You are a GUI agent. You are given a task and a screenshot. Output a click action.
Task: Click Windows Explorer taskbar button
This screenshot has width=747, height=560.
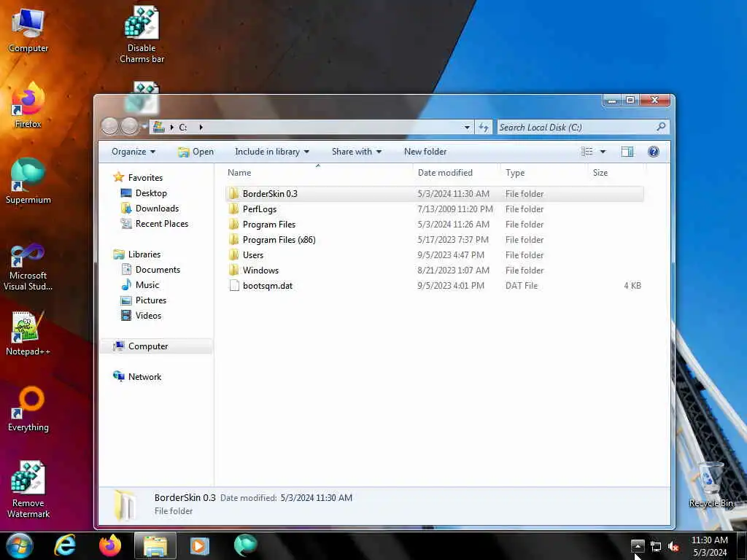coord(155,545)
